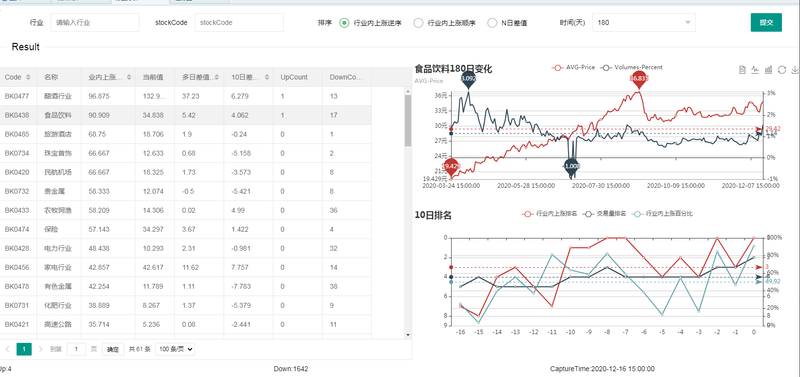Focus the 行业 input field
The image size is (800, 377).
point(94,22)
